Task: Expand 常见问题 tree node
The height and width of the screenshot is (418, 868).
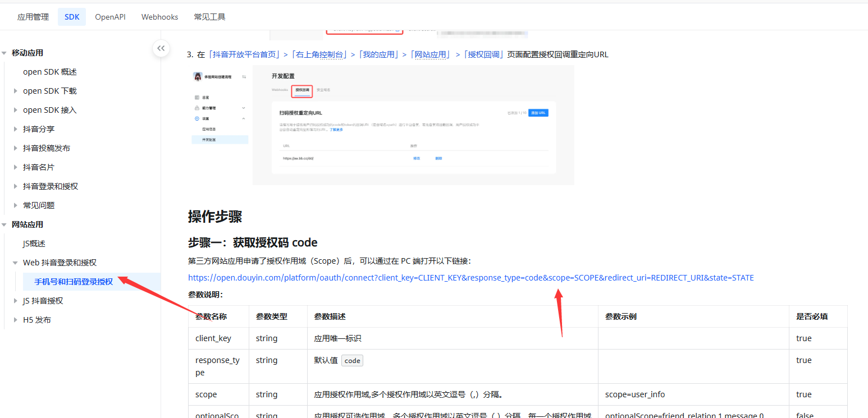Action: coord(16,205)
